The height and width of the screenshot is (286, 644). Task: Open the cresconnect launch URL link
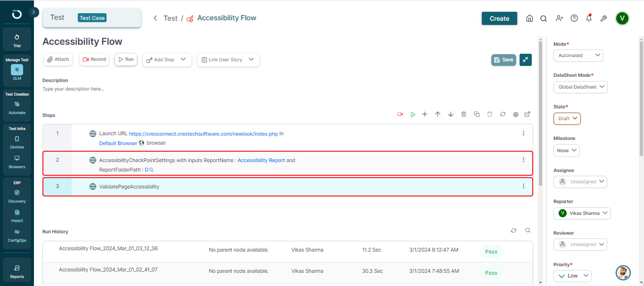point(203,134)
